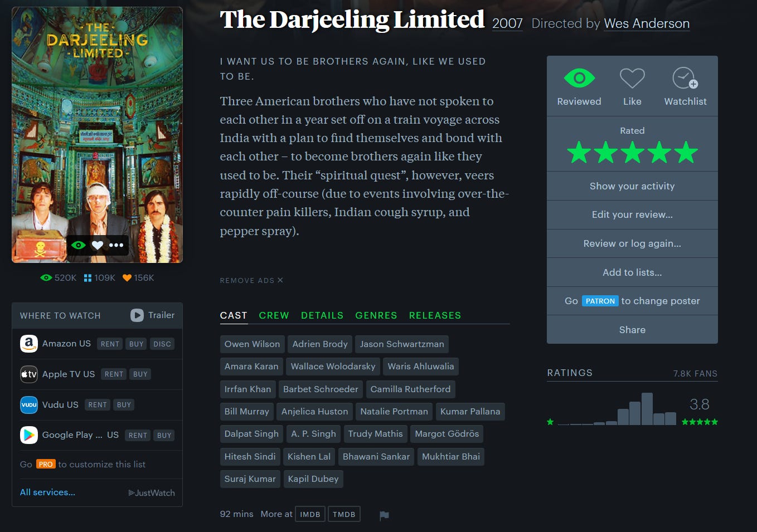Switch to the CREW tab
The width and height of the screenshot is (757, 532).
click(274, 315)
